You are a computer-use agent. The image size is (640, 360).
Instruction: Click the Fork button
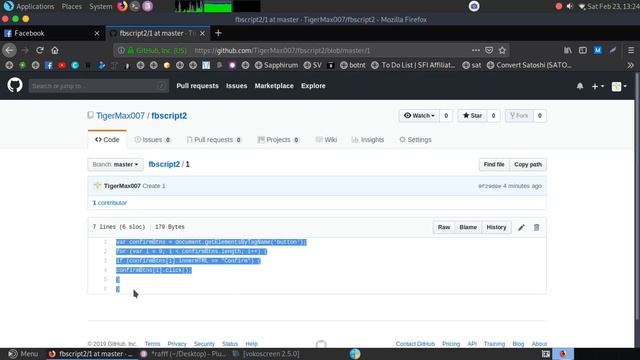pyautogui.click(x=519, y=116)
